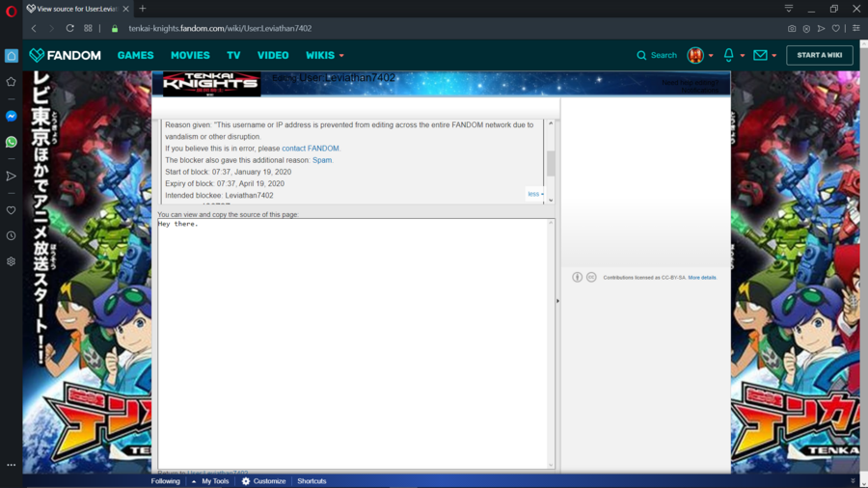Click FANDOM Search field

(x=657, y=55)
